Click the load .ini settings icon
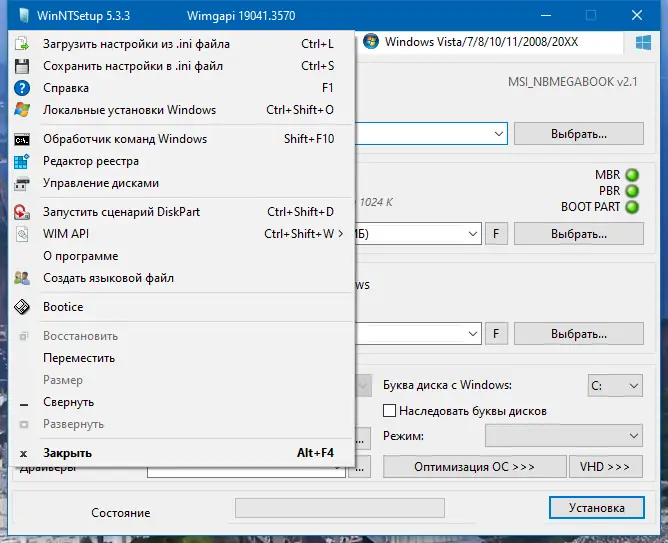This screenshot has height=543, width=668. click(22, 44)
